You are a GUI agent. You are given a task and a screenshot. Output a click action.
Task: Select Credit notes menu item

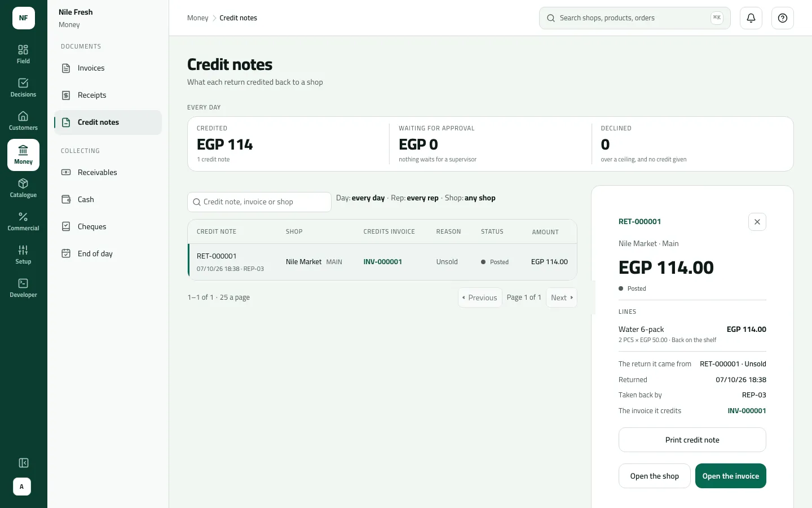[108, 122]
